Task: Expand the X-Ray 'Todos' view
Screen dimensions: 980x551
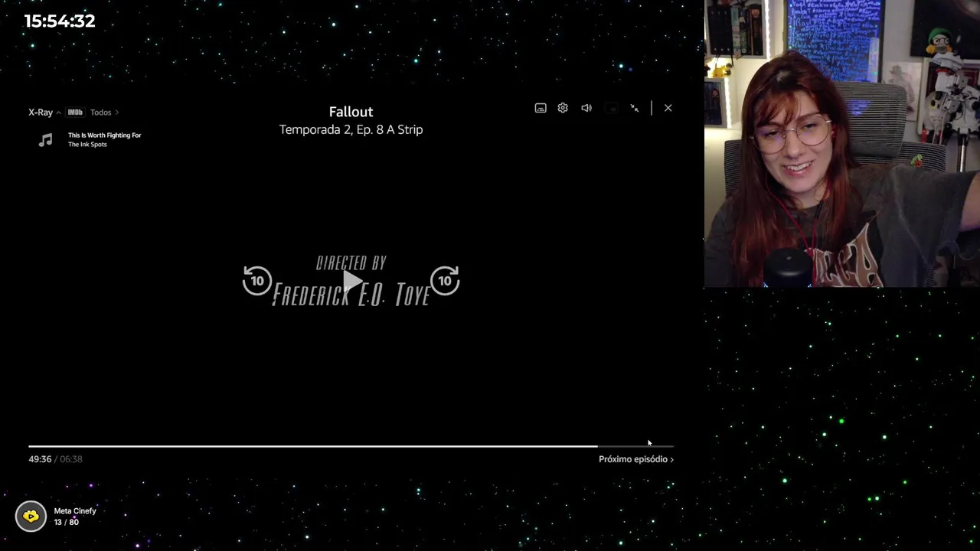Action: tap(104, 112)
